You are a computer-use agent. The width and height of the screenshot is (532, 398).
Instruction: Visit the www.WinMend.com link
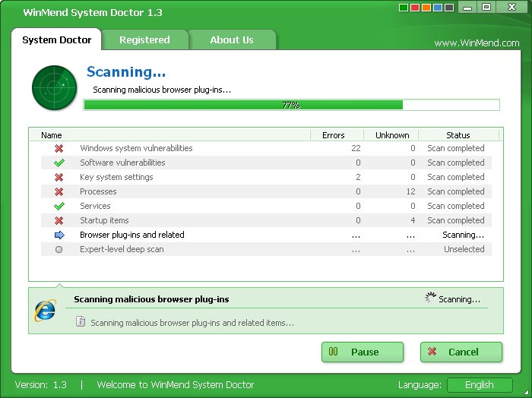477,43
